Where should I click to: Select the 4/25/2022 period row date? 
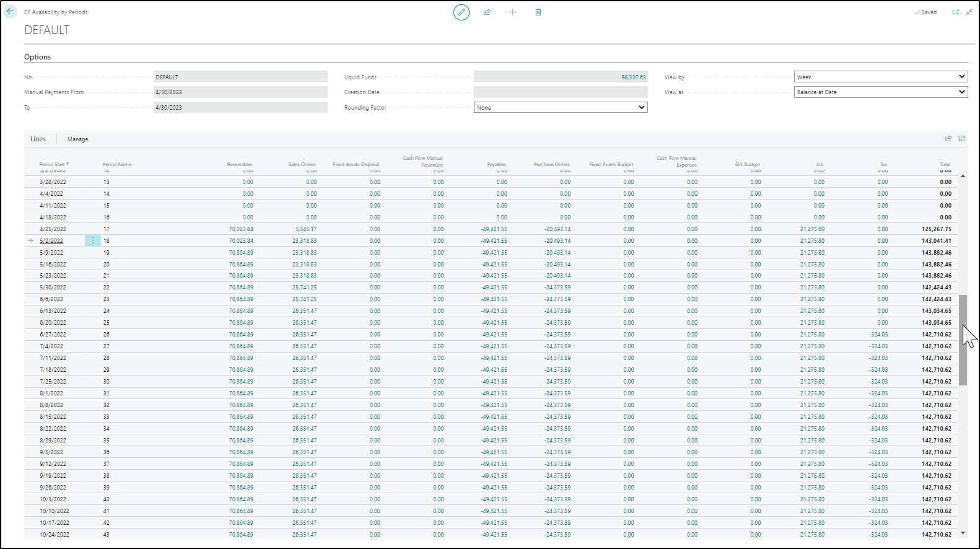(53, 229)
